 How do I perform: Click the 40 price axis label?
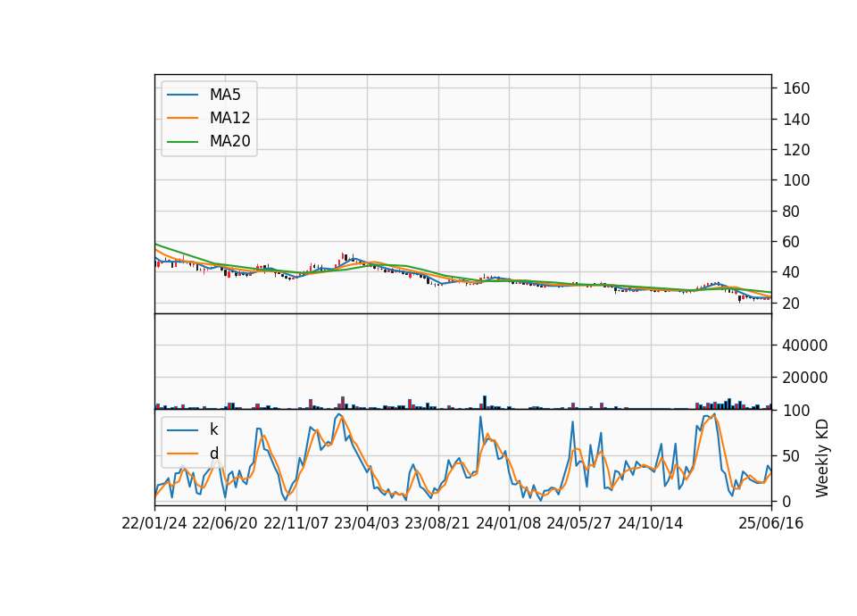tap(792, 272)
